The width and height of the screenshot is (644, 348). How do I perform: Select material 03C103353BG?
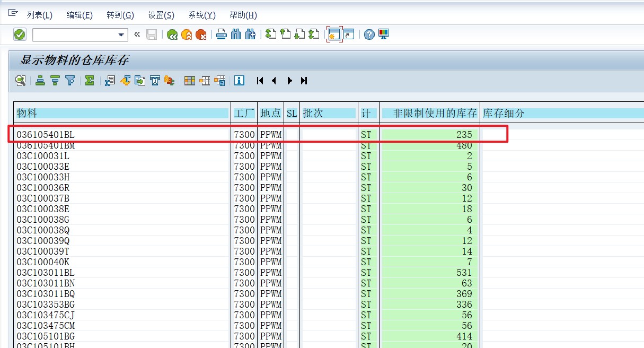coord(46,304)
